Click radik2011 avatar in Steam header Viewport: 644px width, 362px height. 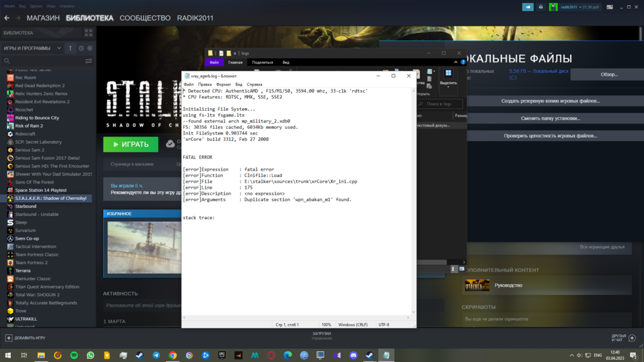pos(553,7)
